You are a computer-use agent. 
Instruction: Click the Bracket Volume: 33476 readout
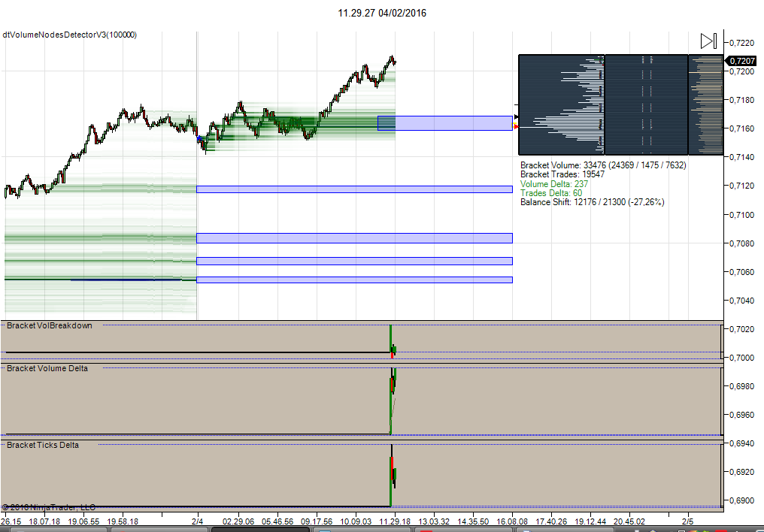pyautogui.click(x=603, y=165)
